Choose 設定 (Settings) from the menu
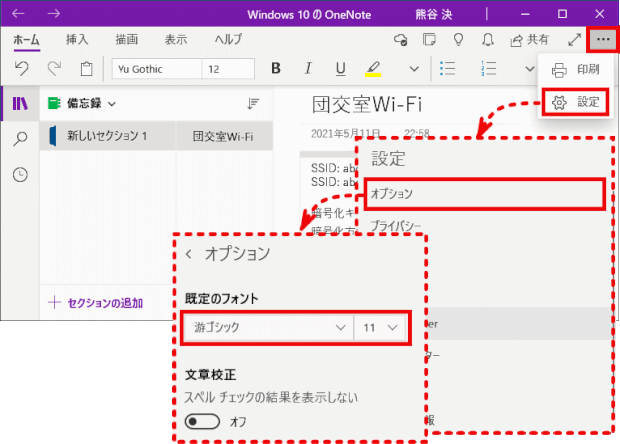 pos(575,102)
